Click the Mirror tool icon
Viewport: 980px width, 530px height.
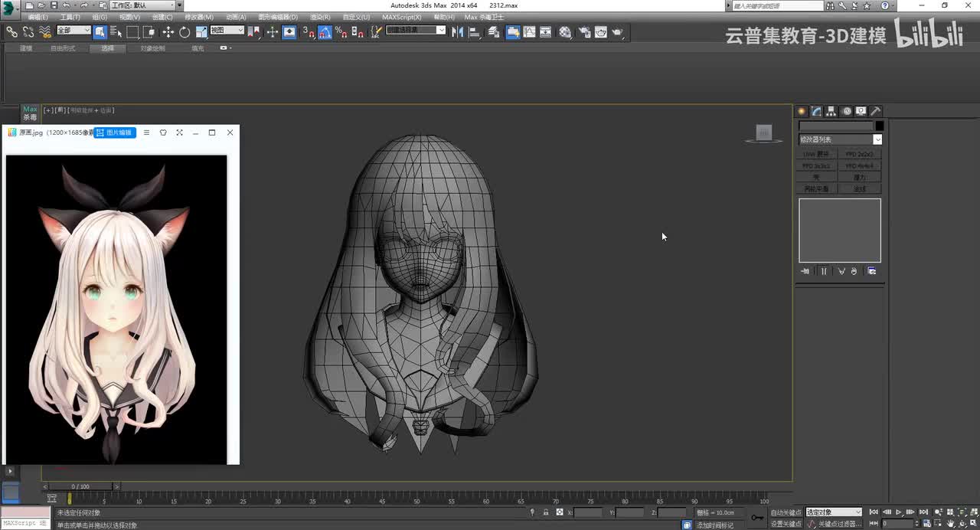point(457,32)
